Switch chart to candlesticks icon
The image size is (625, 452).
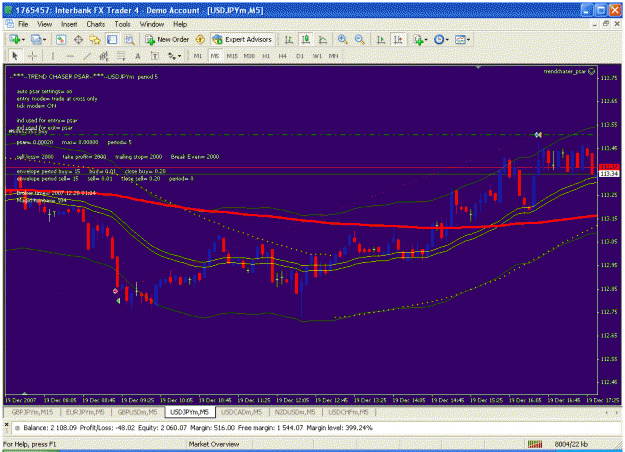pyautogui.click(x=306, y=39)
